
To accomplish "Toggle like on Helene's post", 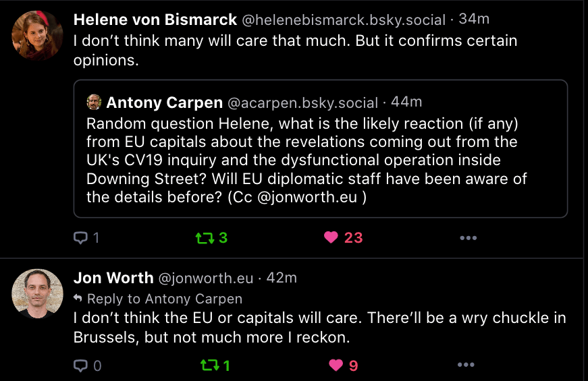I will [x=331, y=237].
